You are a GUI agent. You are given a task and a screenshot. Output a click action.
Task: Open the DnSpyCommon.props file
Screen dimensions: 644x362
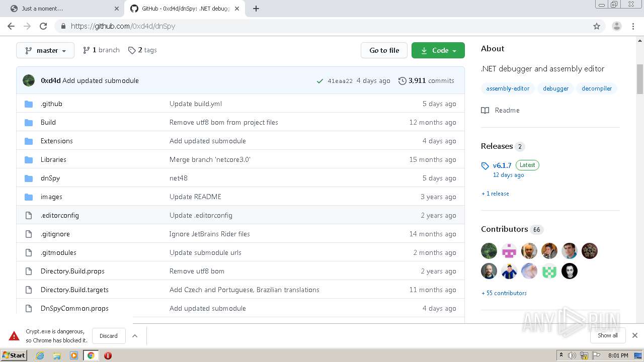(x=74, y=308)
